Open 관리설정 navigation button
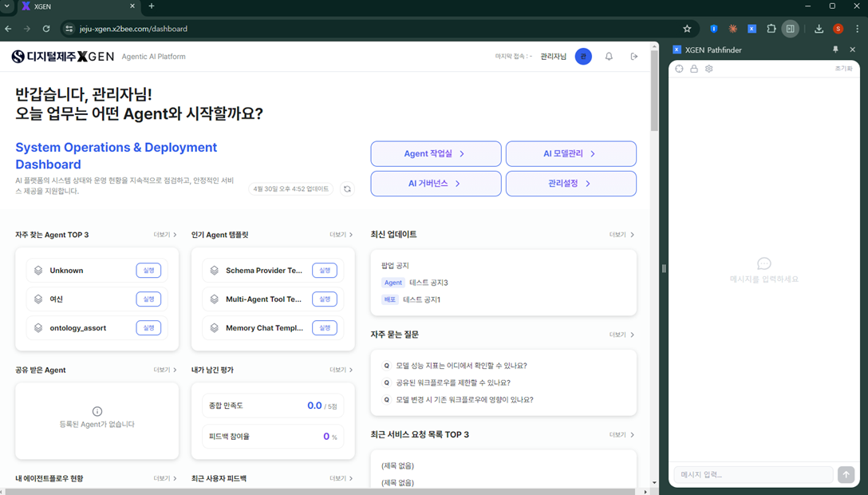This screenshot has height=495, width=868. pos(570,184)
